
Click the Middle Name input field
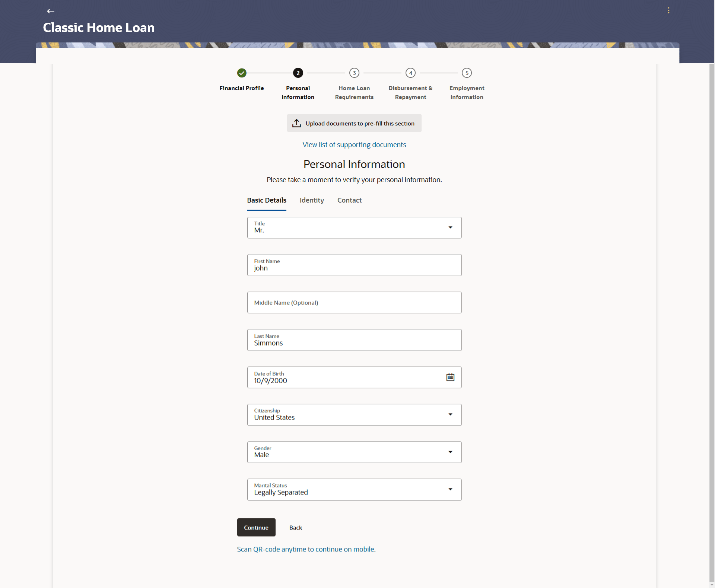354,302
